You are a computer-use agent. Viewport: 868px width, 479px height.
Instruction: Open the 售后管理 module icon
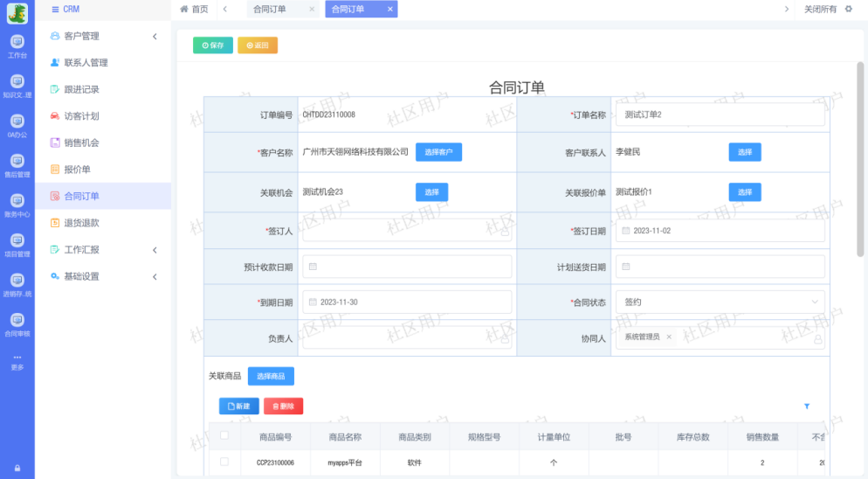pyautogui.click(x=17, y=164)
